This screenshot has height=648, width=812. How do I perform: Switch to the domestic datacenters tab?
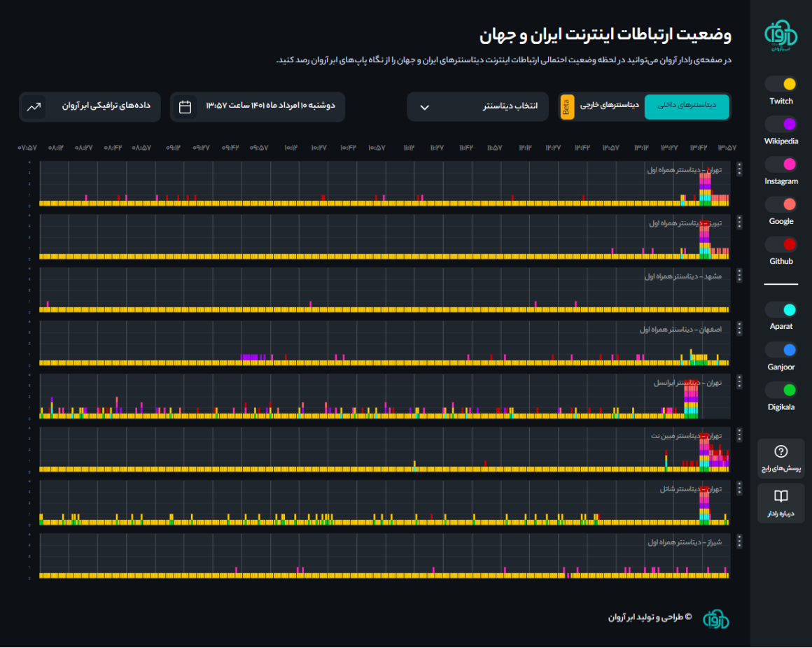tap(686, 106)
